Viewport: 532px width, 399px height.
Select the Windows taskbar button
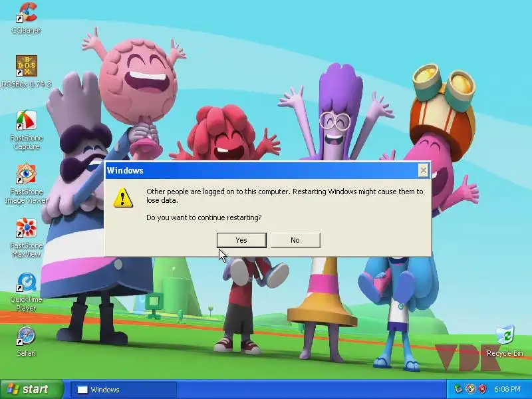click(124, 390)
